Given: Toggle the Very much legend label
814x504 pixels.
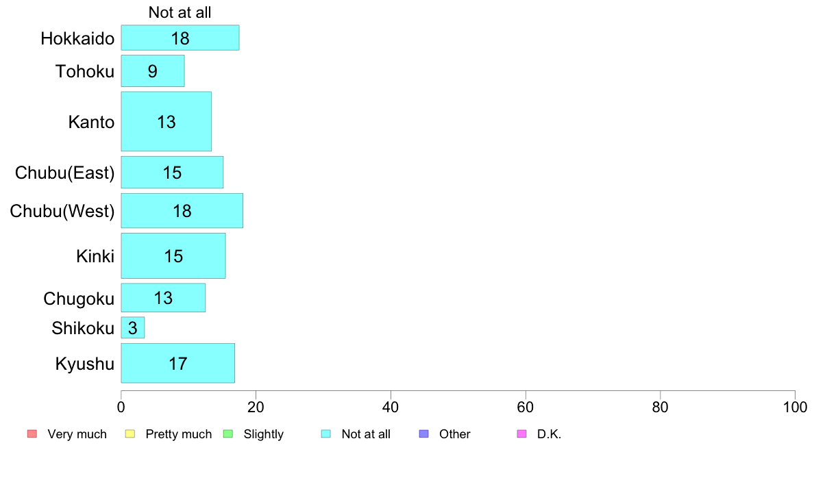Looking at the screenshot, I should coord(77,434).
